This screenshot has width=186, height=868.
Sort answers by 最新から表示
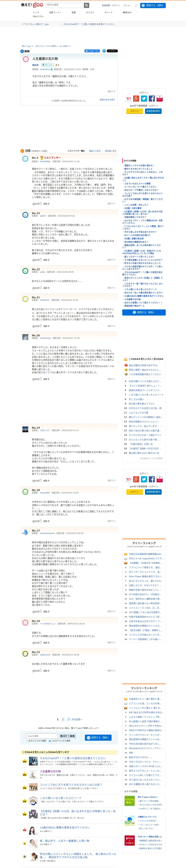click(x=95, y=151)
